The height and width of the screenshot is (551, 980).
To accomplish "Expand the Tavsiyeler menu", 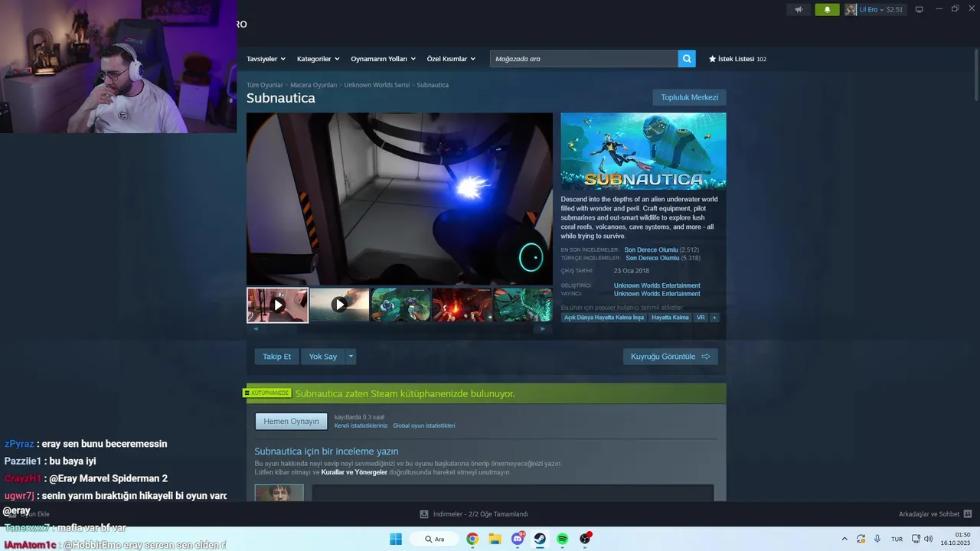I will click(x=266, y=59).
